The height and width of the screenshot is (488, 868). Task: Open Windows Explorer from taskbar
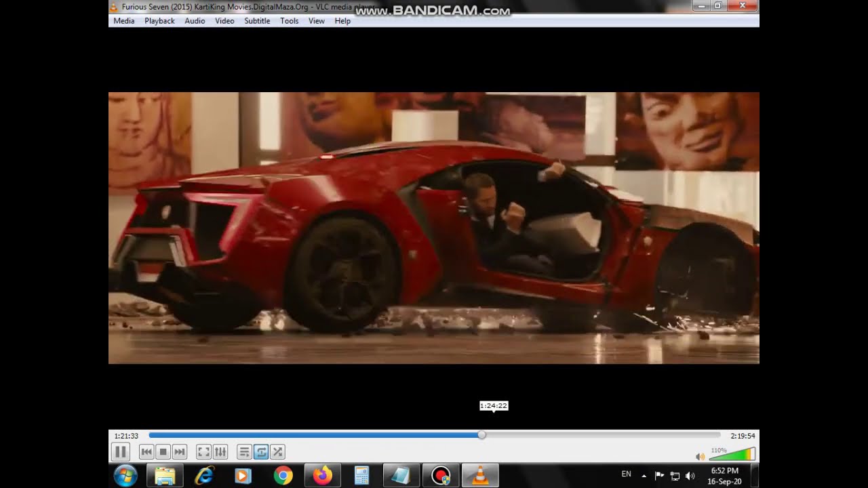tap(165, 476)
